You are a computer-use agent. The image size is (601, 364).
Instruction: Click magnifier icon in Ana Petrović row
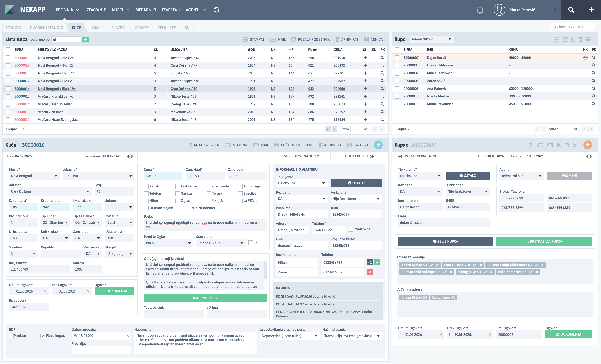[593, 89]
